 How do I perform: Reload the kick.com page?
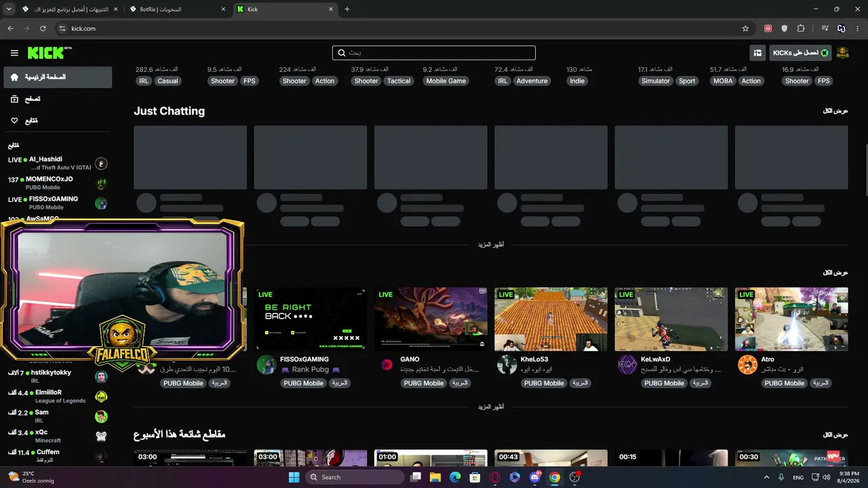(x=43, y=28)
